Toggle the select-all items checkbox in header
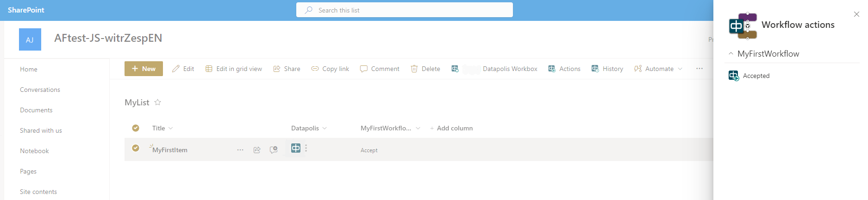 [x=136, y=128]
